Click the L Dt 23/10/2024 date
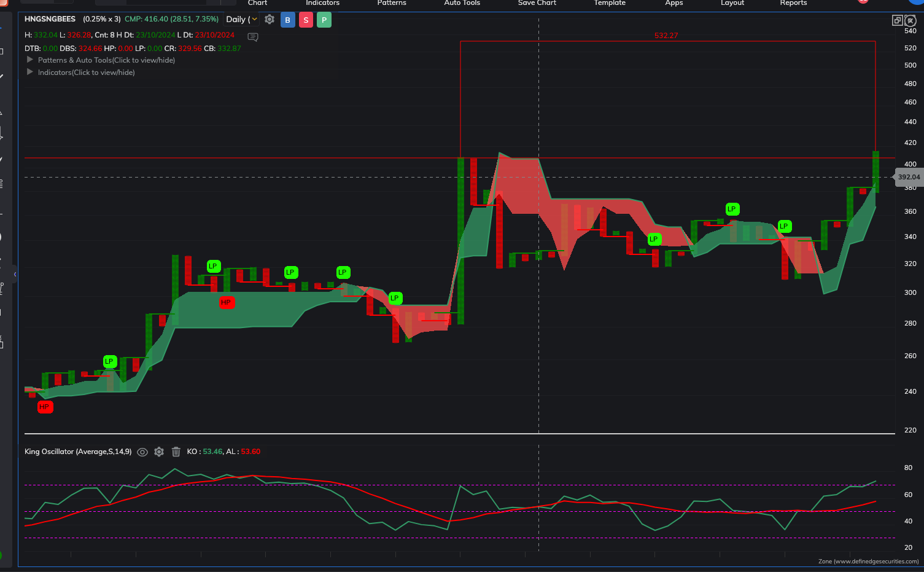Viewport: 924px width, 572px height. (215, 35)
